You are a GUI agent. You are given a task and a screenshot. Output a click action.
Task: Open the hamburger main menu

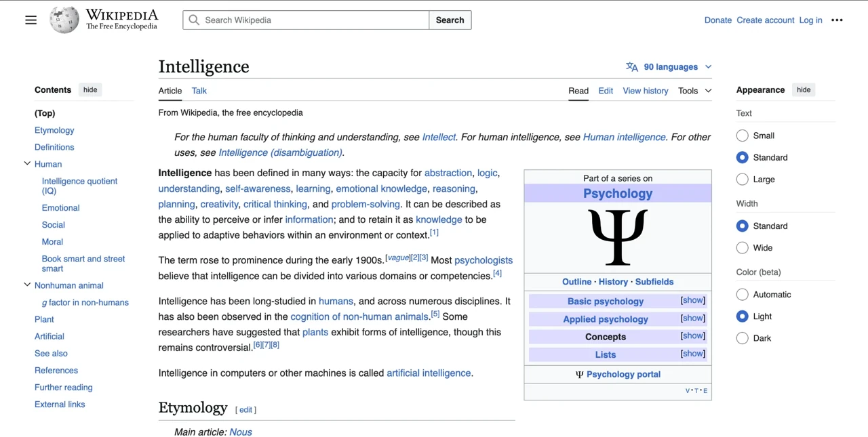coord(31,20)
